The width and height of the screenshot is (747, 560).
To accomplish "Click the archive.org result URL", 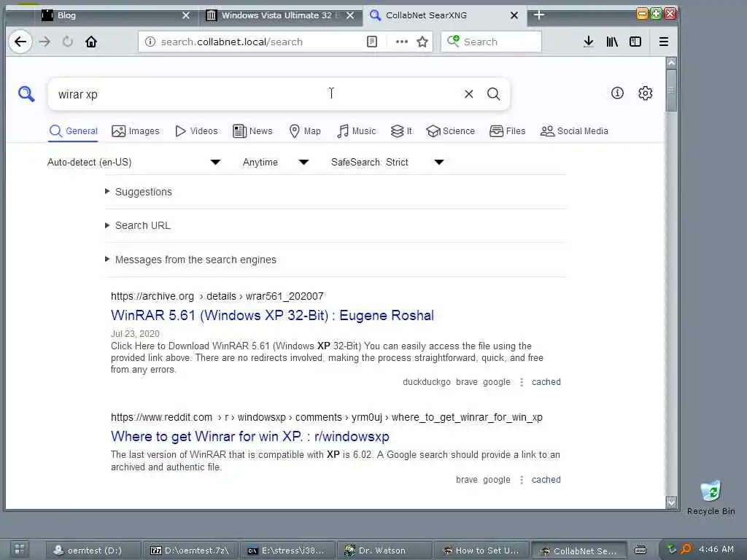I will pos(217,296).
